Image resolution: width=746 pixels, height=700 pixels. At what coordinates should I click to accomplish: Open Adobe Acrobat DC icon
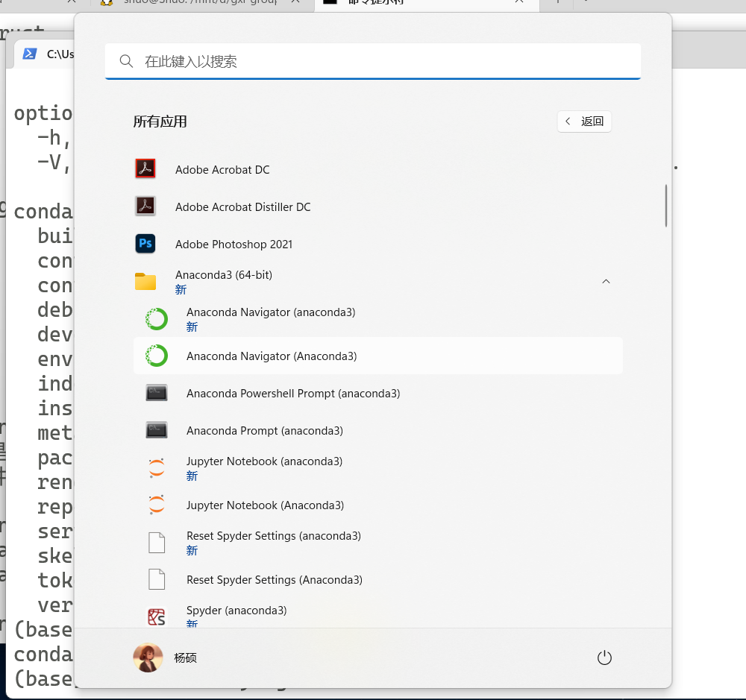[145, 168]
